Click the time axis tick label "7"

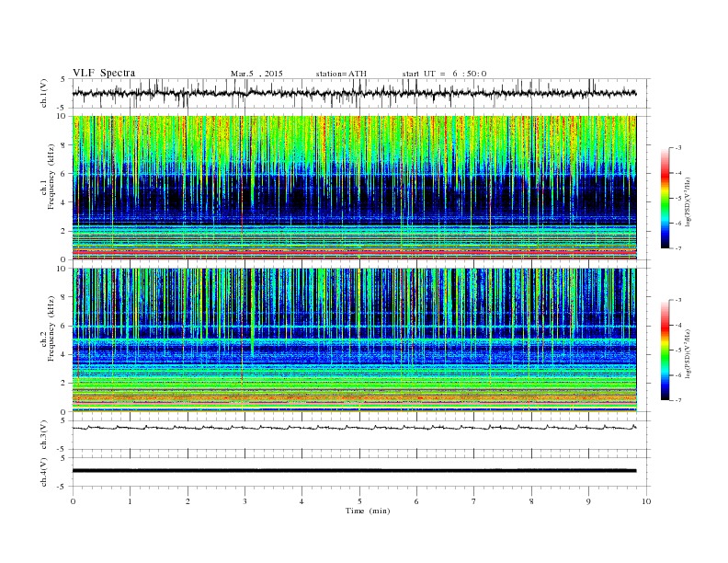click(474, 501)
